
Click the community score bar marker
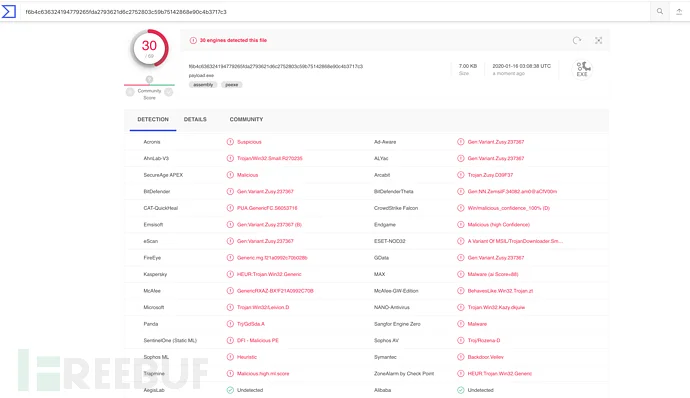coord(150,80)
